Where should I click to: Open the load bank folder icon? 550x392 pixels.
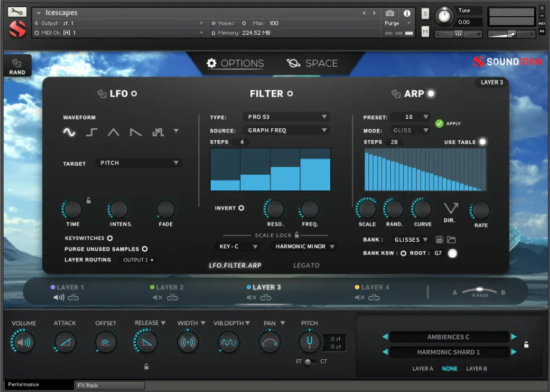click(x=451, y=239)
